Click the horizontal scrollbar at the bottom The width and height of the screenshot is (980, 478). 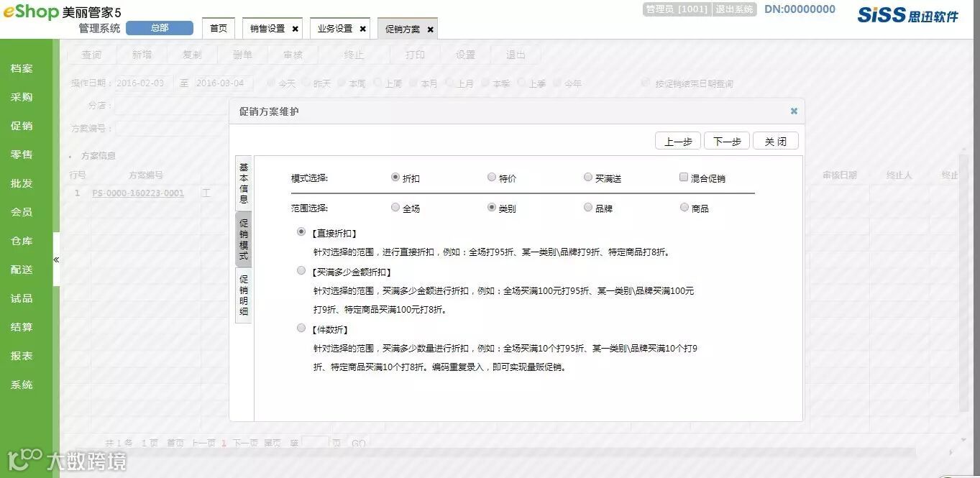point(489,453)
